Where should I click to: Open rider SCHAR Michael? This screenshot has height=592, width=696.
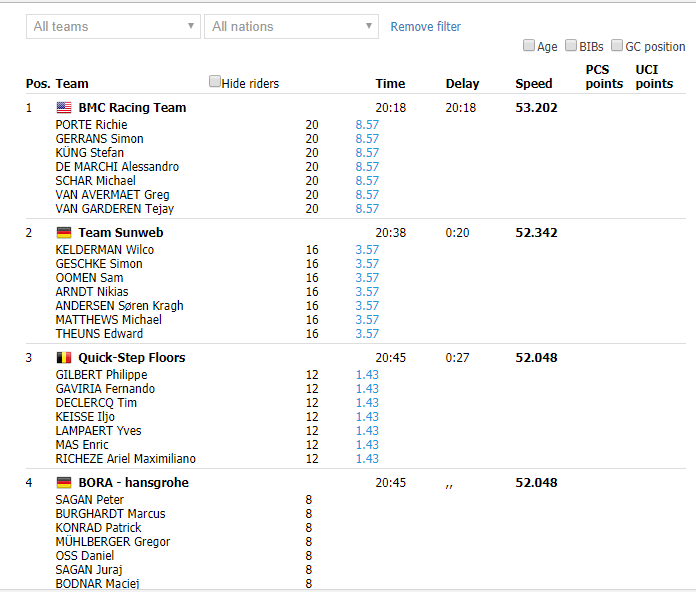coord(95,181)
